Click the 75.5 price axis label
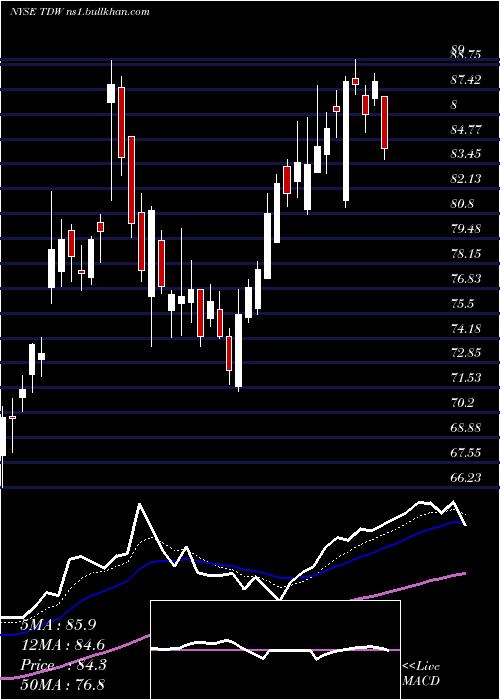The width and height of the screenshot is (500, 700). (463, 304)
